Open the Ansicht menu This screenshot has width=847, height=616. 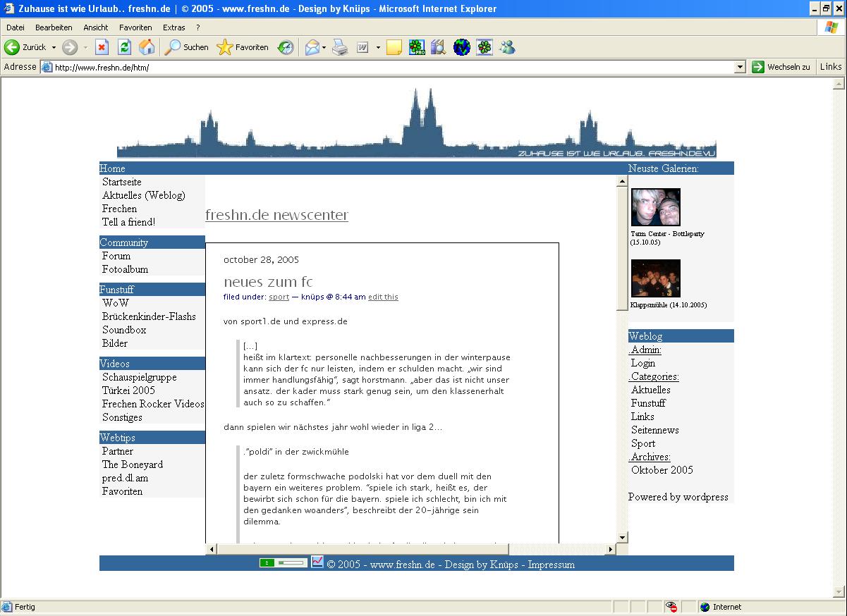tap(95, 27)
